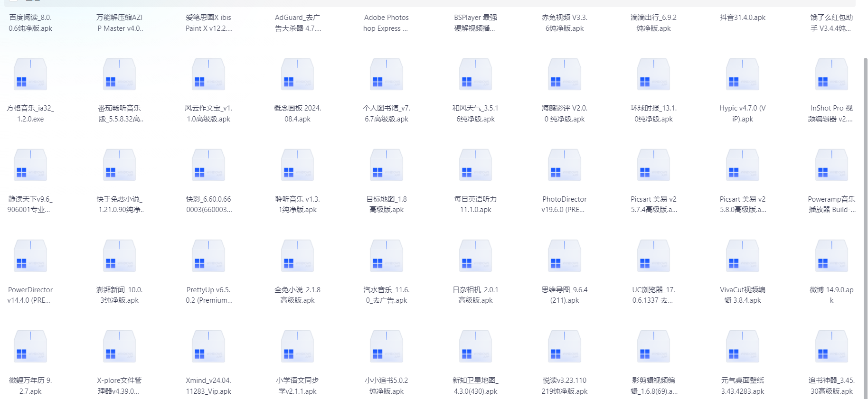Click the 全免小说_2.1.8高级版.apk icon
868x399 pixels.
[x=297, y=256]
